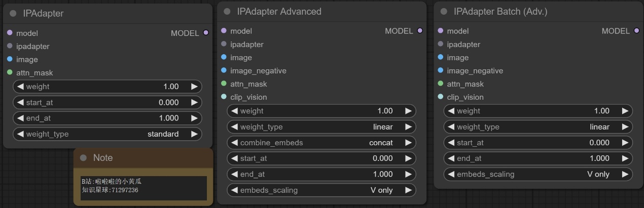Click the MODEL output socket on IPAdapter Batch
Image resolution: width=644 pixels, height=208 pixels.
[x=636, y=31]
